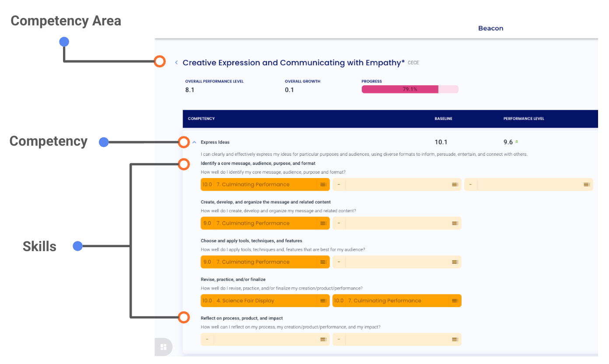Click the Beacon title at the top

click(490, 28)
